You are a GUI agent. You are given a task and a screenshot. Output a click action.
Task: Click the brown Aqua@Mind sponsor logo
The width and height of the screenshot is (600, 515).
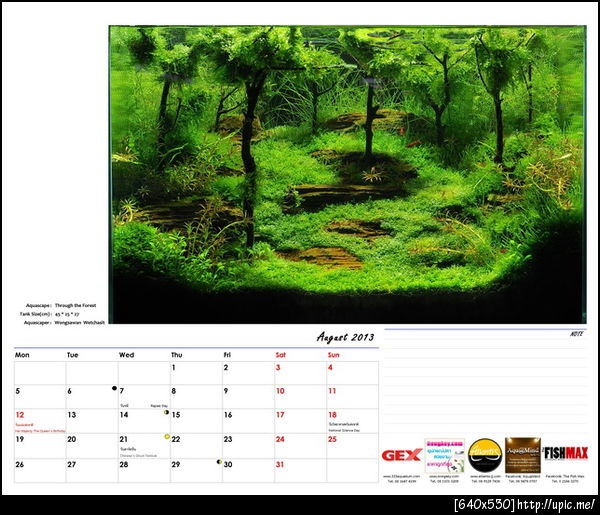point(523,455)
